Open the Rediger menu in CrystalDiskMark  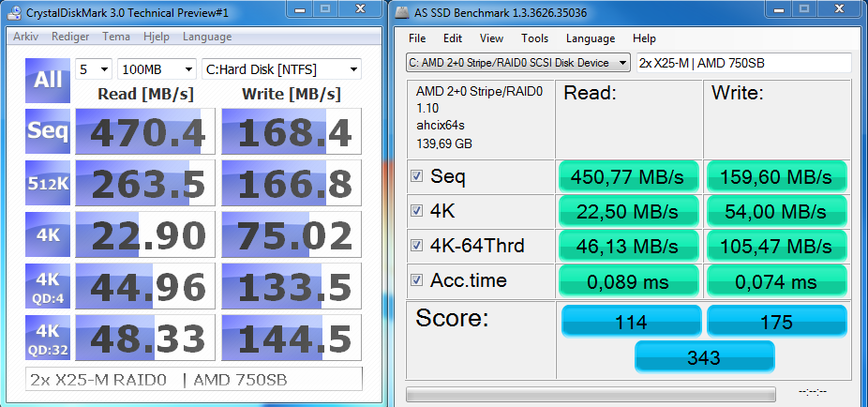70,37
